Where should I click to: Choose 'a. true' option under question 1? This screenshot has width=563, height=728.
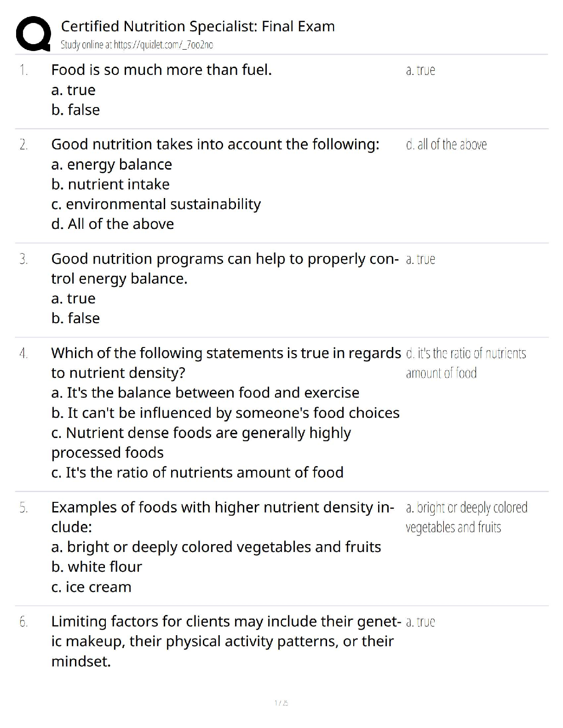74,90
